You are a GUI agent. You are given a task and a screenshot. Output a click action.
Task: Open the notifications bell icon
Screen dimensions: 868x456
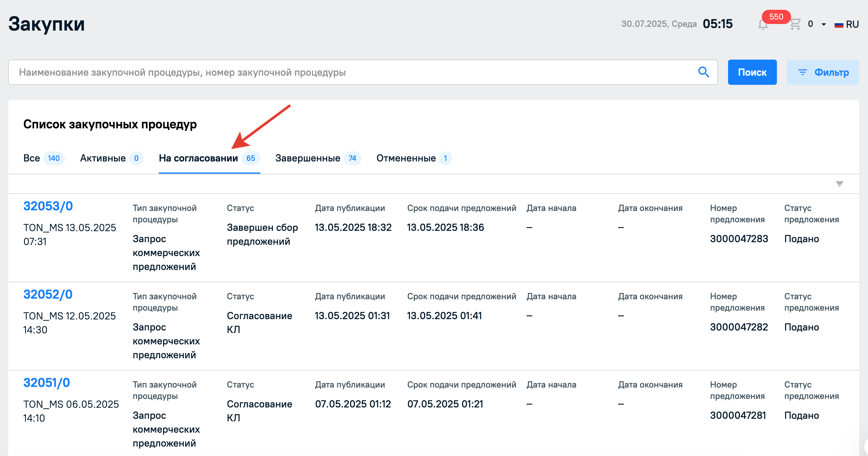coord(763,25)
